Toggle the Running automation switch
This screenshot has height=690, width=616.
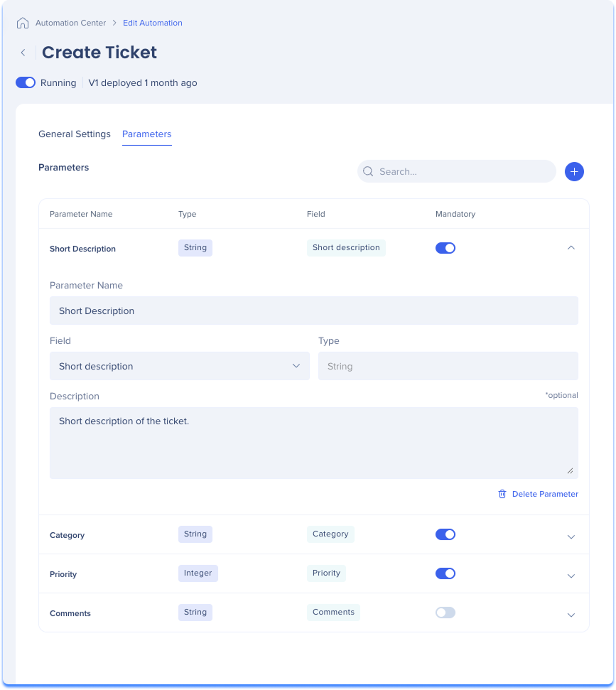pos(26,82)
